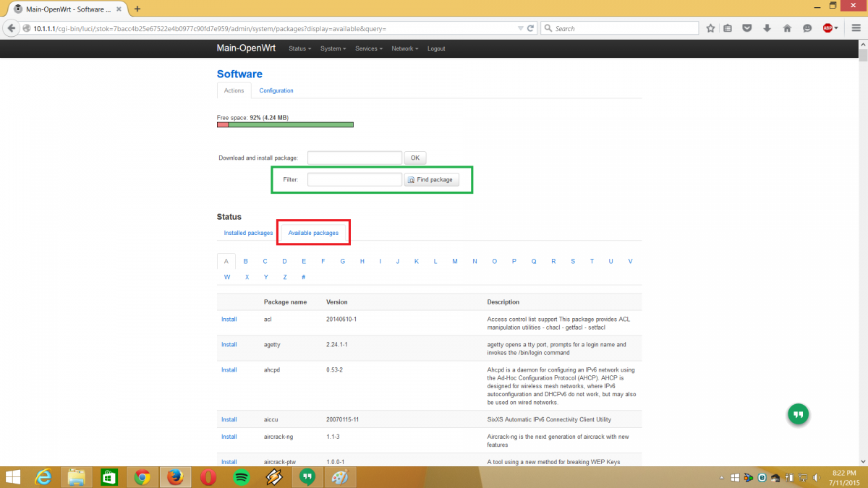This screenshot has height=488, width=868.
Task: Click the Filter text input field
Action: click(x=354, y=179)
